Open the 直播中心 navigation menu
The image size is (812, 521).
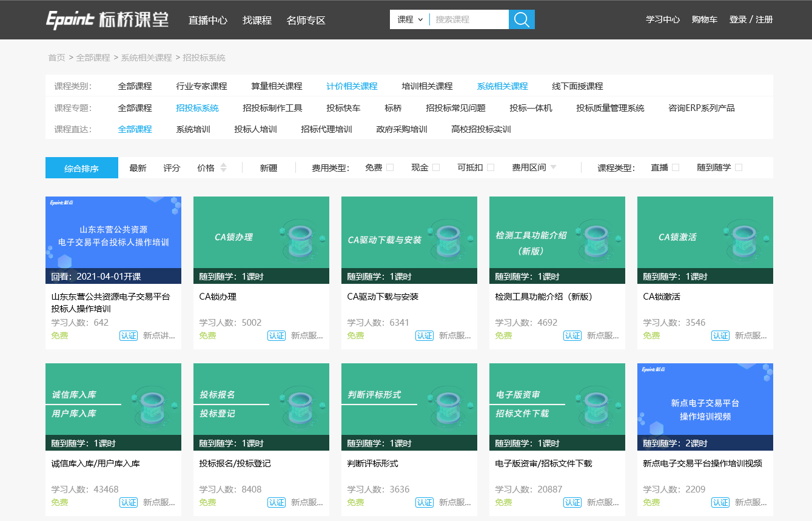pos(208,20)
